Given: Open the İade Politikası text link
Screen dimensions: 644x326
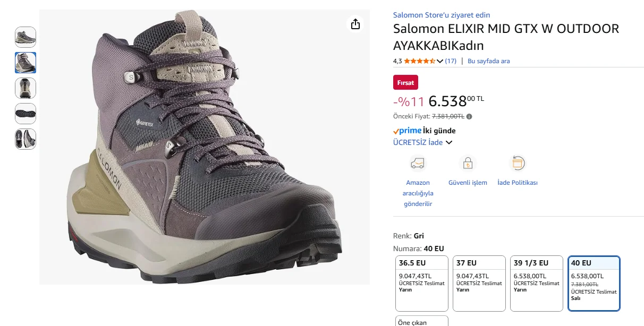Looking at the screenshot, I should pos(518,183).
